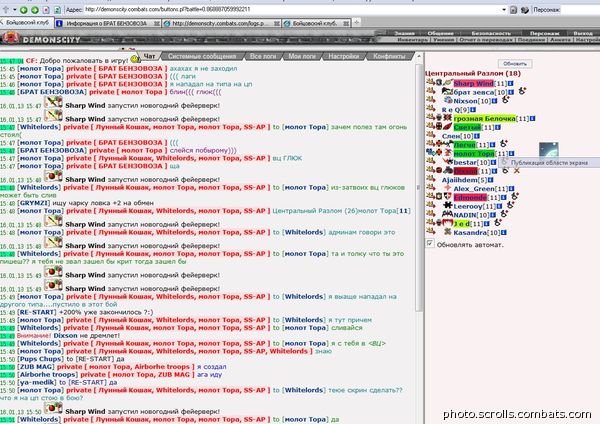Open Анкета submenu link
The image size is (600, 424).
(x=560, y=39)
